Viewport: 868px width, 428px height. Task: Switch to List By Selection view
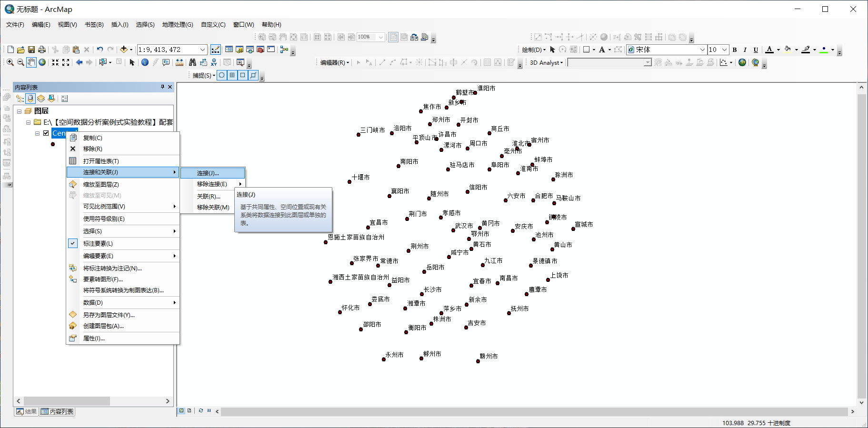(x=51, y=99)
